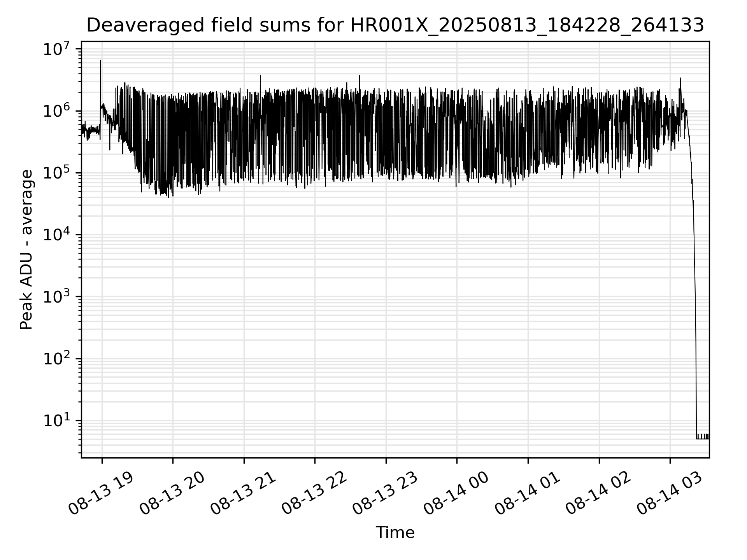The image size is (747, 560).
Task: Click the x tick label '08-13 21'
Action: (243, 493)
